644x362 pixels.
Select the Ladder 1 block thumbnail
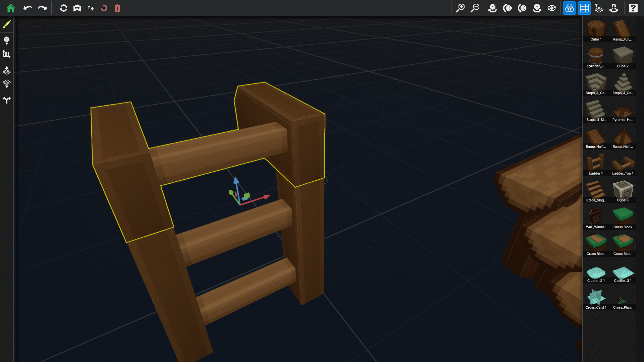click(x=596, y=164)
